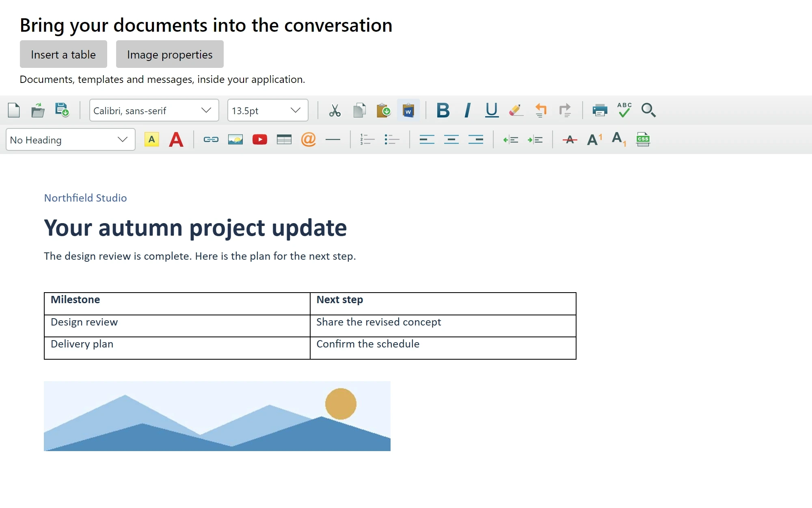The image size is (812, 508).
Task: Apply superscript formatting
Action: 595,139
